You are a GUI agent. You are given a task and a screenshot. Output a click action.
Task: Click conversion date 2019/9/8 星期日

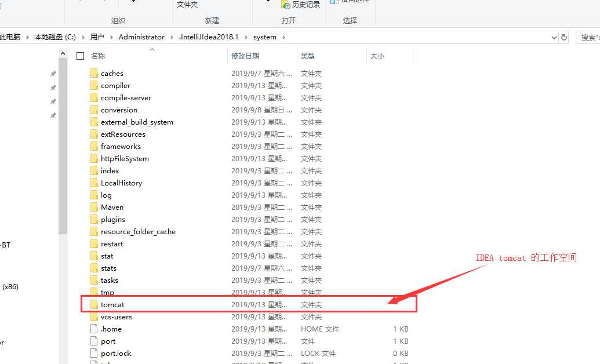point(261,110)
